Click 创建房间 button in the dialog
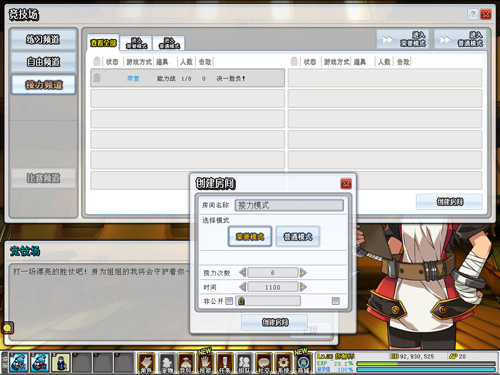 (x=275, y=322)
